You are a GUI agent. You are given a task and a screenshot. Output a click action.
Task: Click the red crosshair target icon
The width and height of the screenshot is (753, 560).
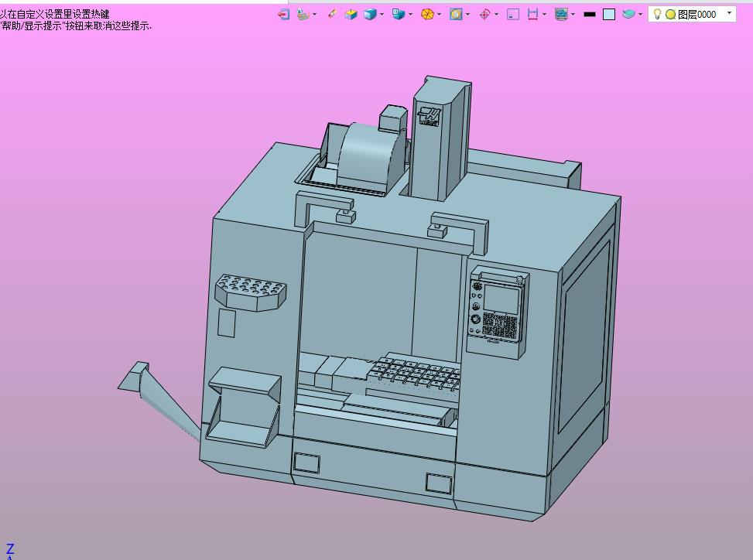[484, 15]
